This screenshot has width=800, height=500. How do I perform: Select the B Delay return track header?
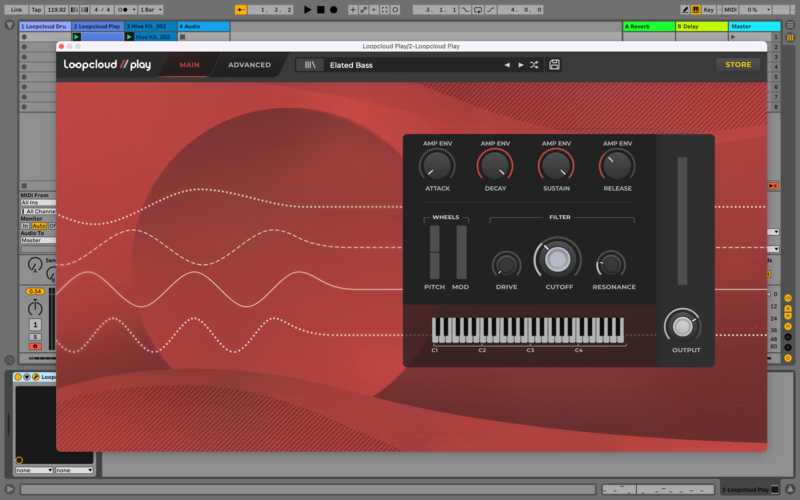point(702,27)
